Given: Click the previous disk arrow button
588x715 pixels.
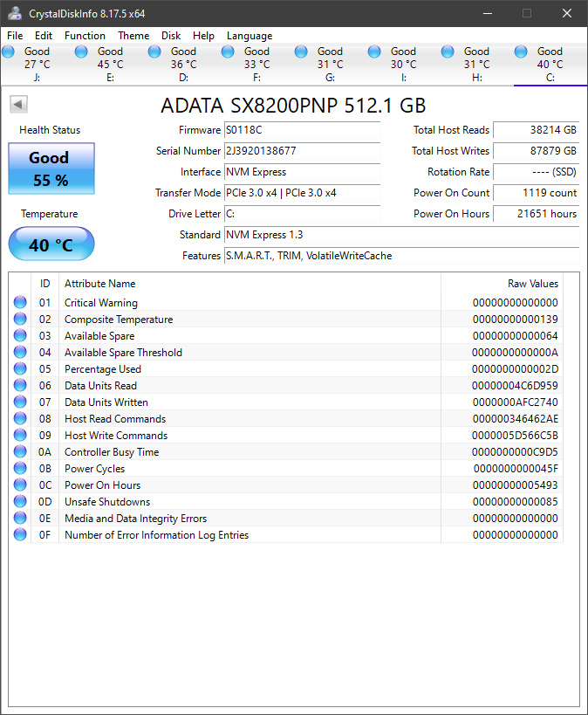Looking at the screenshot, I should point(18,105).
